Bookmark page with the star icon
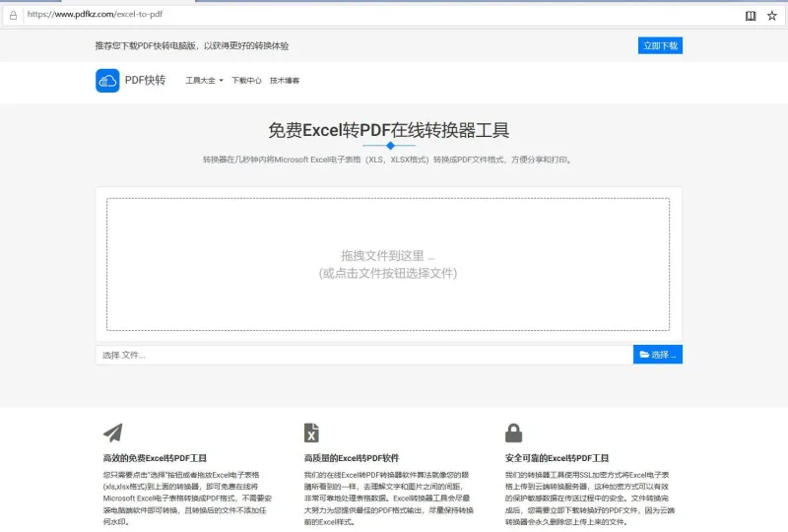This screenshot has width=788, height=532. (x=772, y=16)
